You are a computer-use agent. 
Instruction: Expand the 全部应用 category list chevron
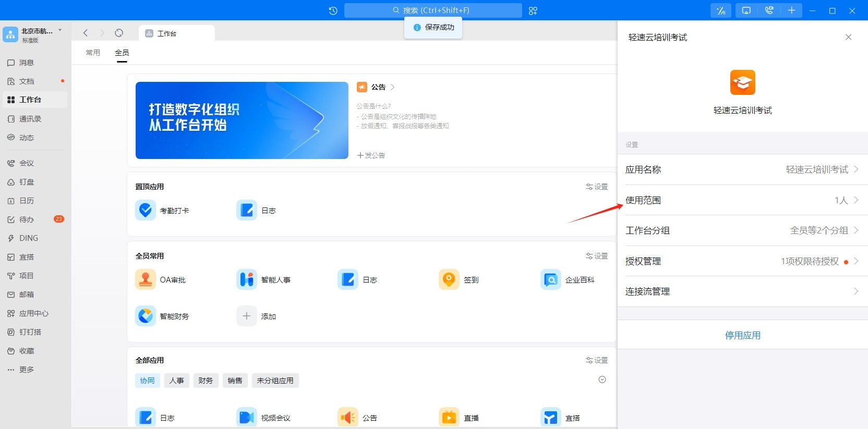click(602, 379)
